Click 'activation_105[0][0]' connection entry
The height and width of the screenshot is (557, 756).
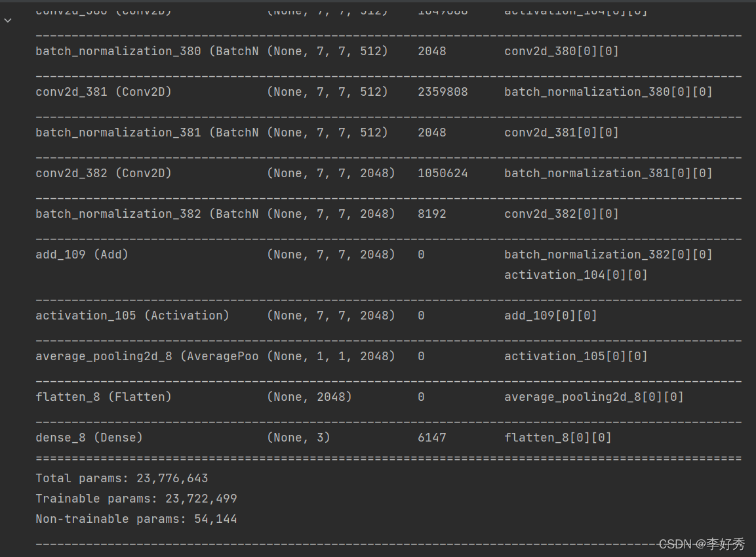[x=576, y=356]
